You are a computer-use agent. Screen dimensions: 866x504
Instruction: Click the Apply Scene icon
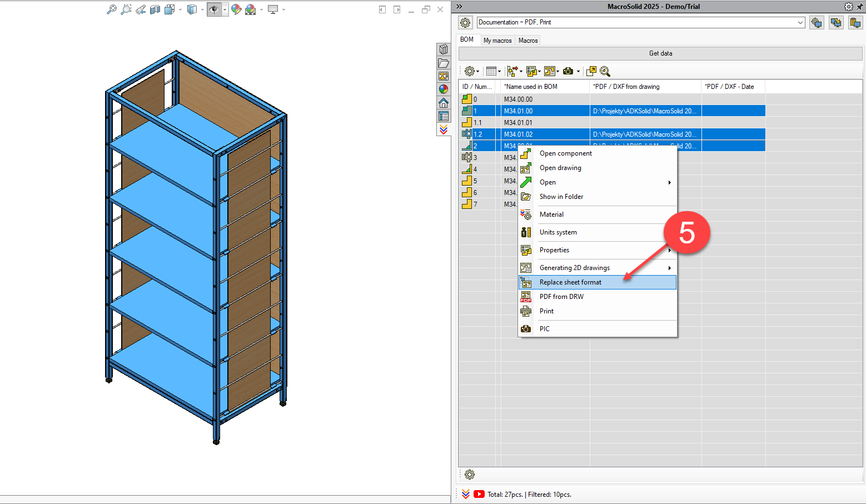[251, 9]
